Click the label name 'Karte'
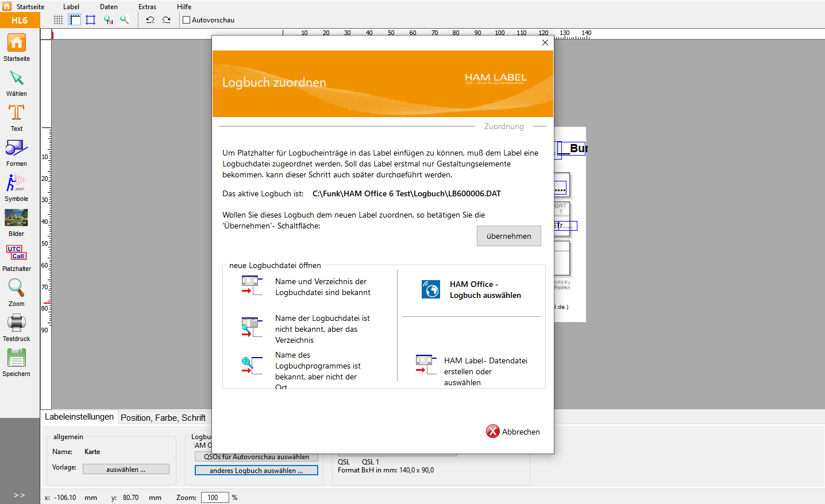This screenshot has height=504, width=825. coord(92,452)
